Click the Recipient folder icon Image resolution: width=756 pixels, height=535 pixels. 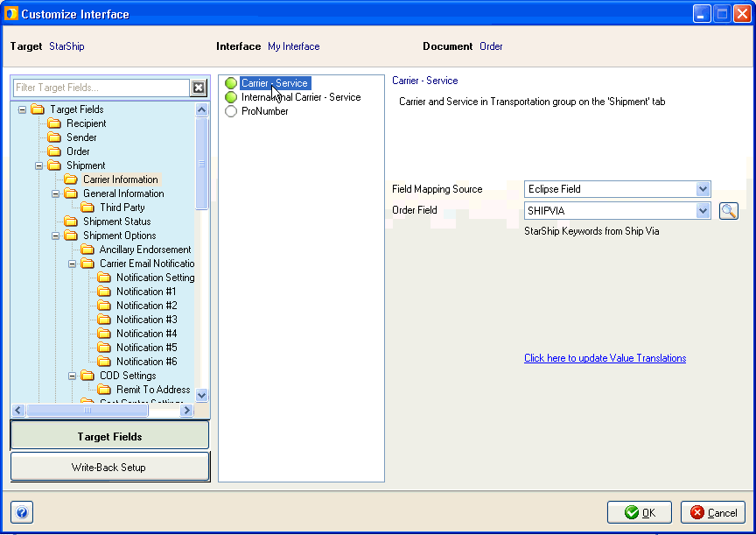coord(54,123)
